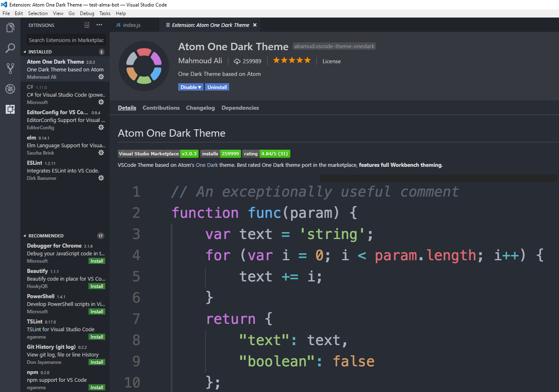Open the License link
Image resolution: width=559 pixels, height=392 pixels.
(x=331, y=61)
